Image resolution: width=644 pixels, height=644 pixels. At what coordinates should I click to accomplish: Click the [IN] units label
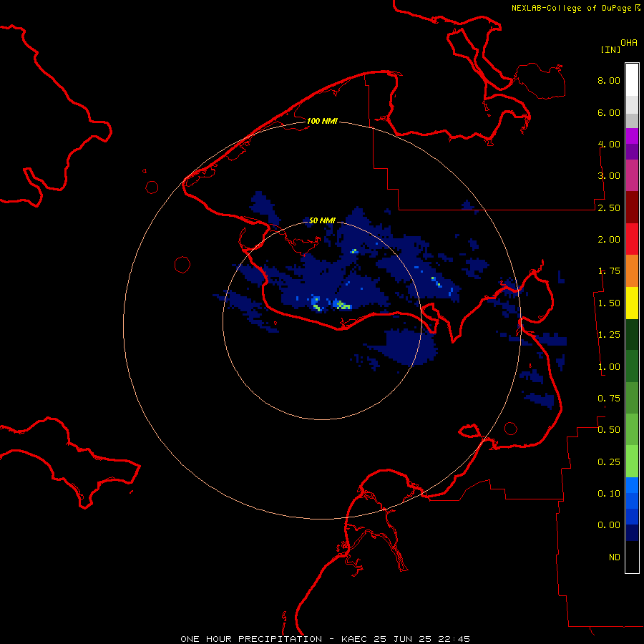(610, 49)
